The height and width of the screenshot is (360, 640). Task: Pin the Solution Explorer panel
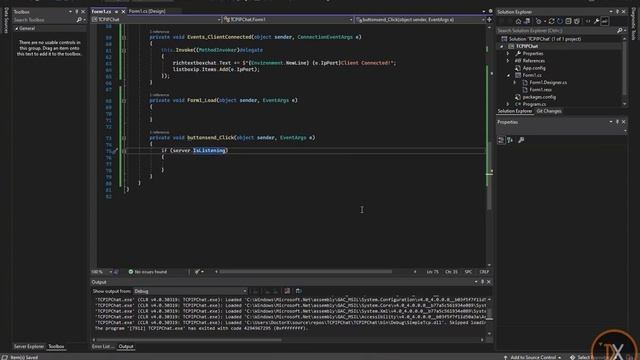click(617, 12)
